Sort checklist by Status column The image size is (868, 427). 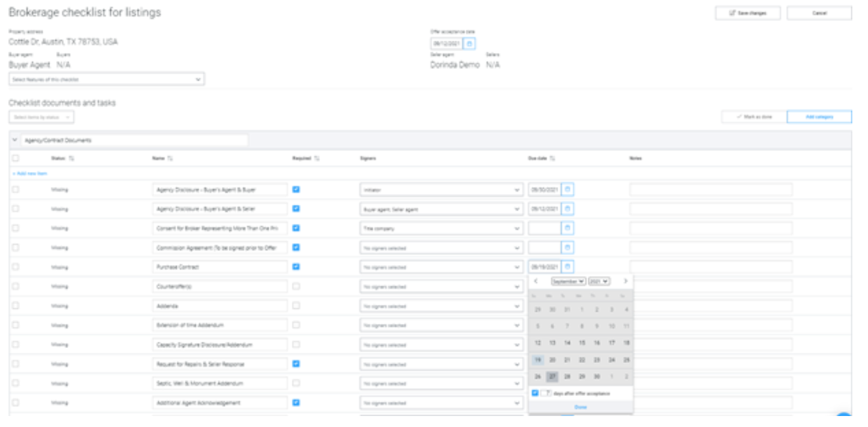[x=73, y=158]
